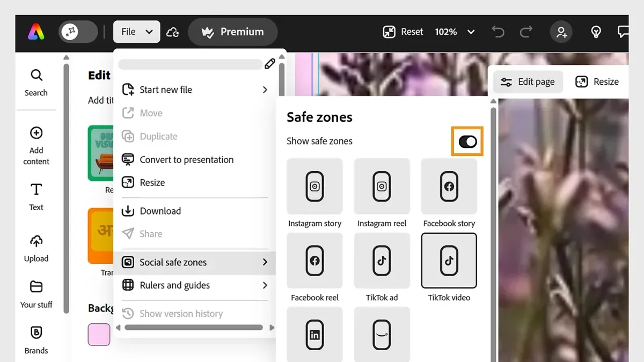Image resolution: width=644 pixels, height=362 pixels.
Task: Choose Duplicate in the File menu
Action: pos(195,136)
